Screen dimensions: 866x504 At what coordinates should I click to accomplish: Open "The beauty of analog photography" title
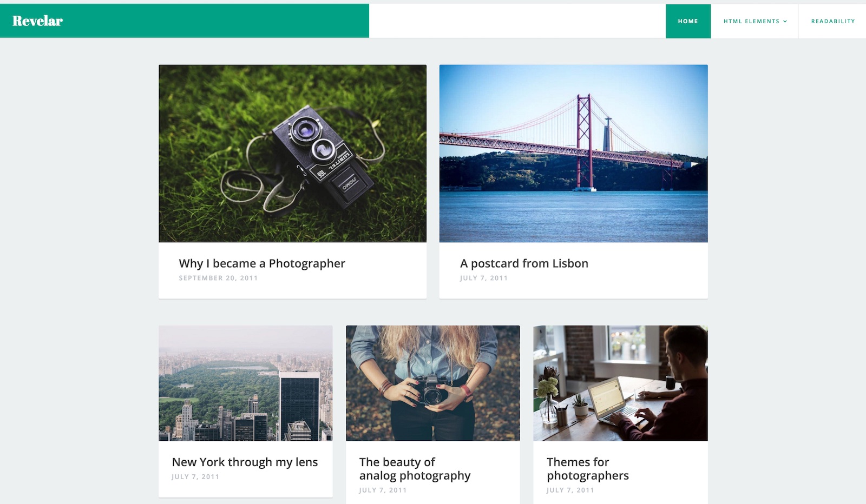tap(415, 469)
